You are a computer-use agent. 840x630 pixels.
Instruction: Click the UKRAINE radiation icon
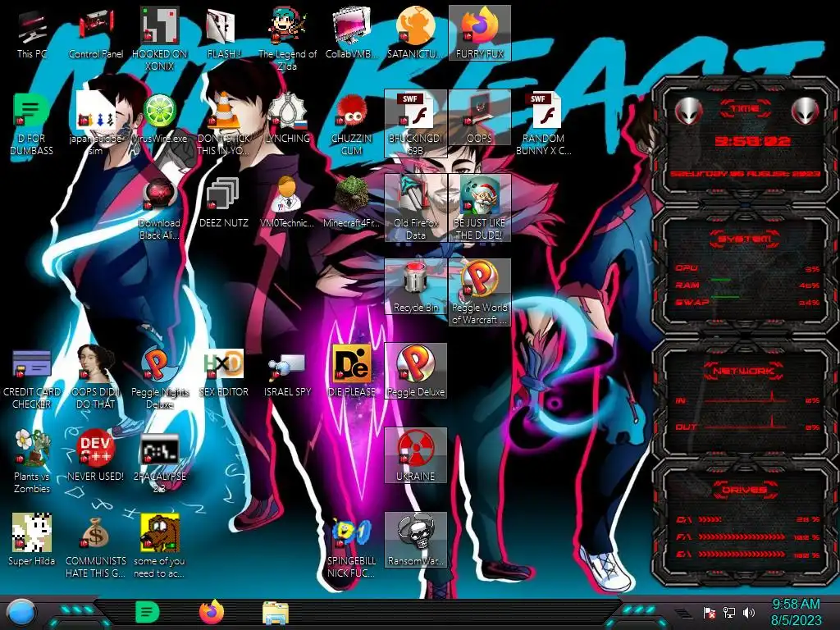[416, 455]
